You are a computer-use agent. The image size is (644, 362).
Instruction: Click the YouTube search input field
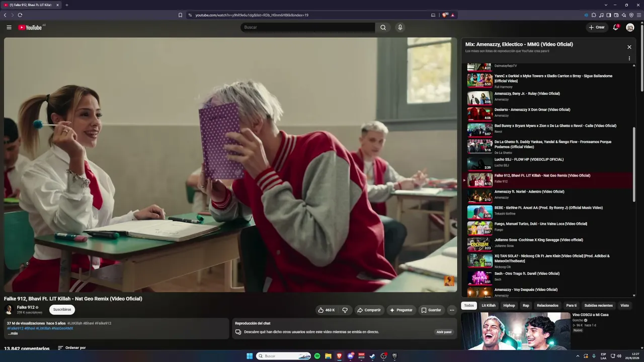tap(308, 27)
